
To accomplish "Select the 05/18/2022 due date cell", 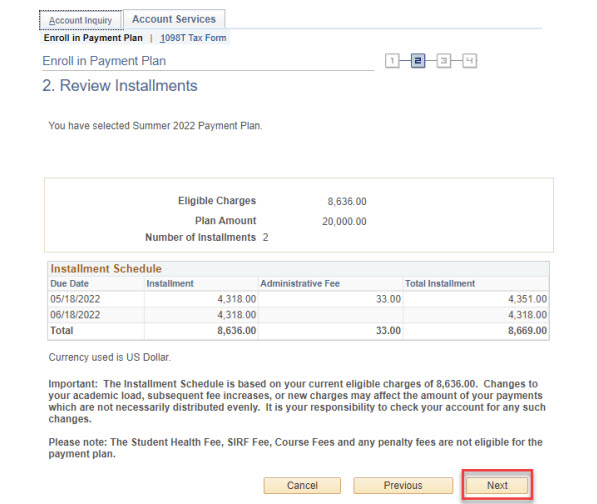I will [x=75, y=299].
